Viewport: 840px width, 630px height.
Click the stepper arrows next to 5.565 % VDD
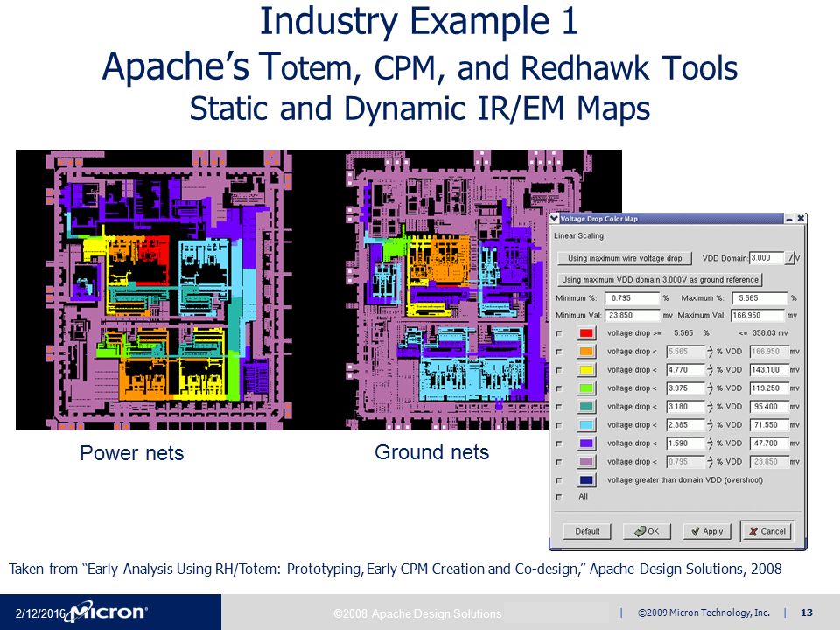(710, 352)
